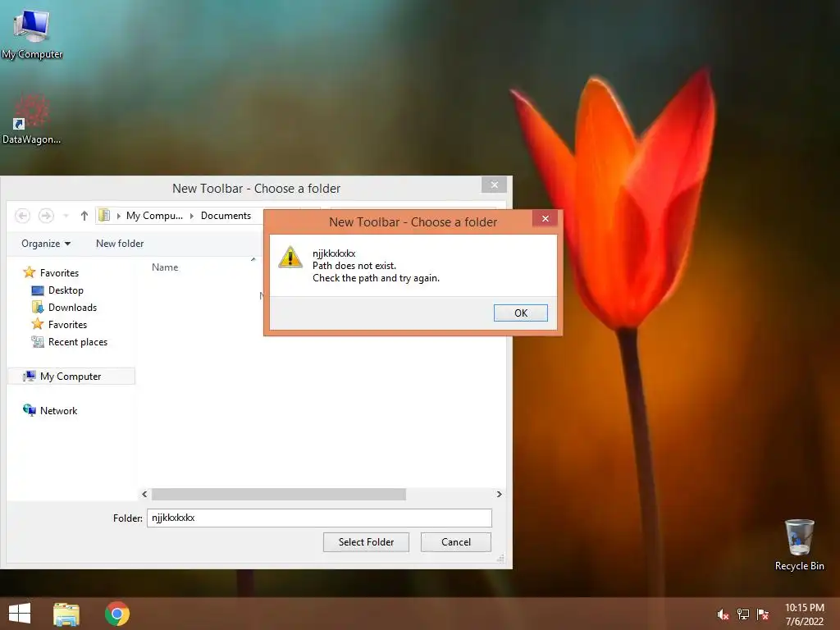Sort by the Name column header
Viewport: 840px width, 630px height.
[165, 267]
